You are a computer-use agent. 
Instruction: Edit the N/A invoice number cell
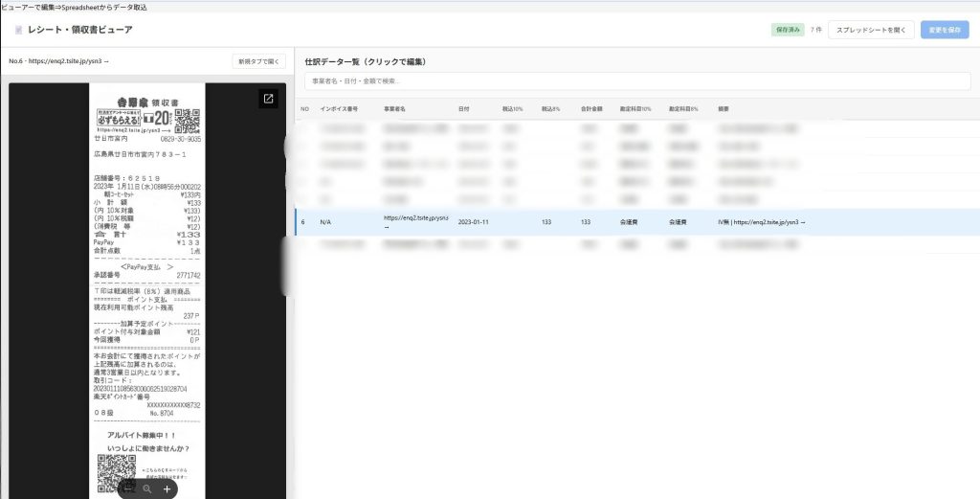325,221
